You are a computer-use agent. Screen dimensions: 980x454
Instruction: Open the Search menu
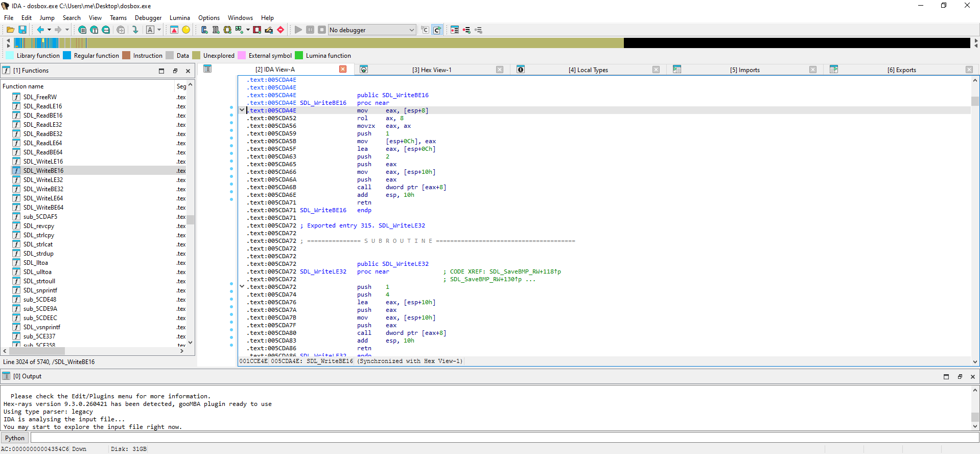[72, 17]
